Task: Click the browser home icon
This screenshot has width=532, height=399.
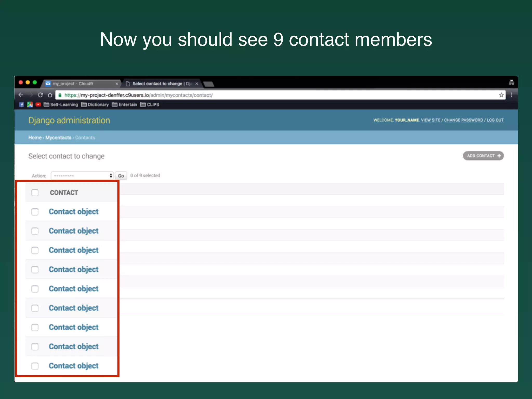Action: 50,95
